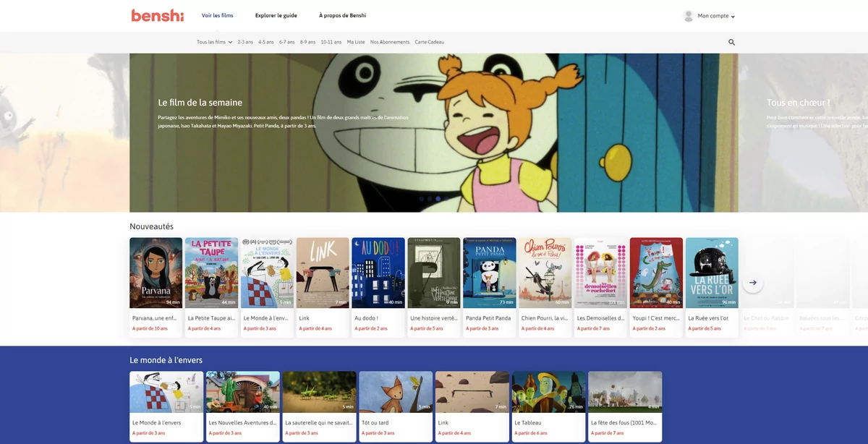
Task: Filter films for 10-11 ans
Action: pos(331,42)
